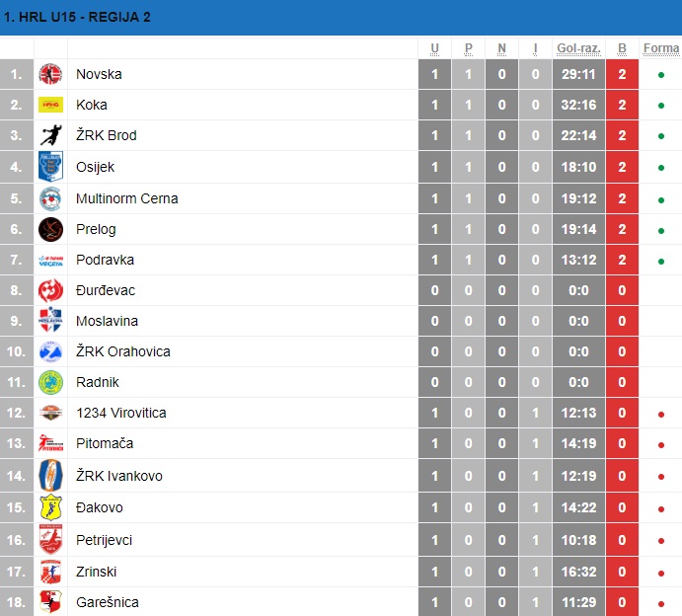Viewport: 682px width, 616px height.
Task: Click the ŽRK Orahovica blue logo
Action: [x=50, y=351]
